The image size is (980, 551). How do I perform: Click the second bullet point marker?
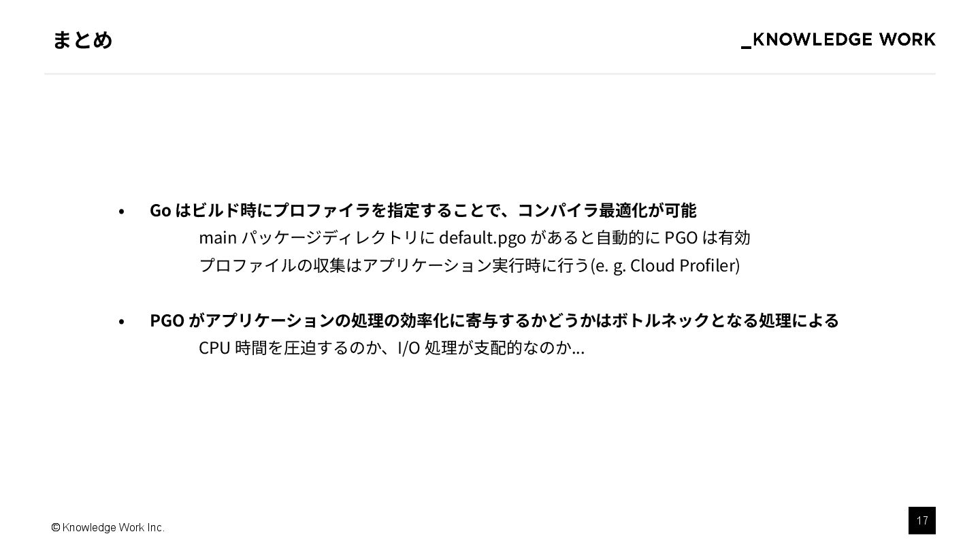tap(121, 321)
